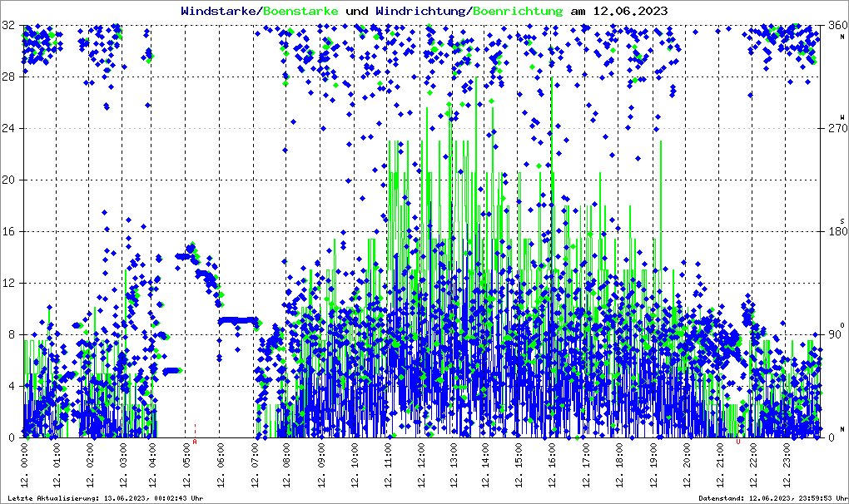Image resolution: width=849 pixels, height=504 pixels.
Task: Click the 'O' compass letter on direction axis
Action: tap(842, 325)
